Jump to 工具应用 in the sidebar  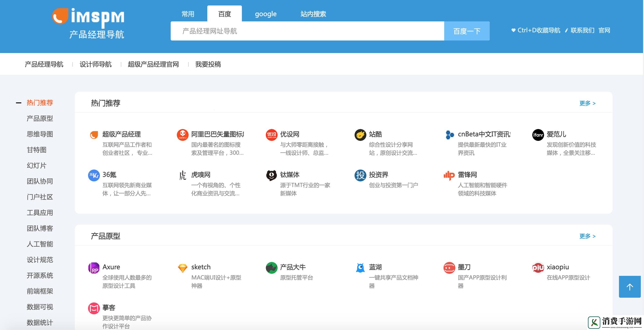(x=40, y=213)
